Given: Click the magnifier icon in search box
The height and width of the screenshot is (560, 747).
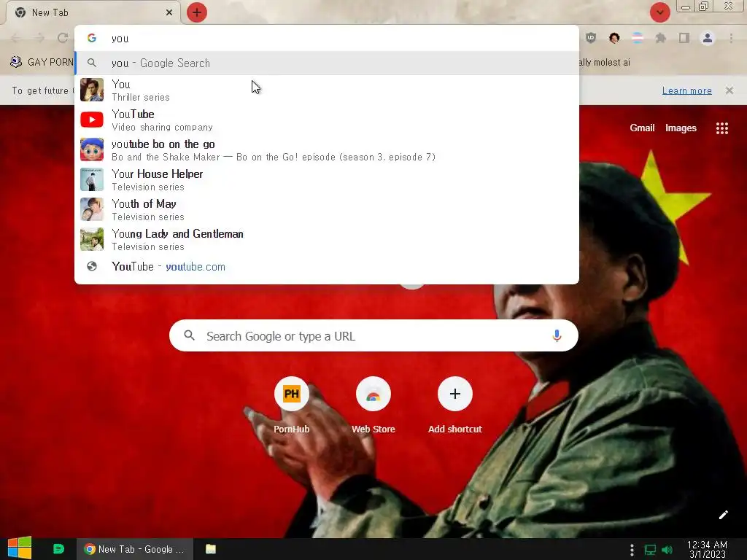Looking at the screenshot, I should pyautogui.click(x=189, y=335).
